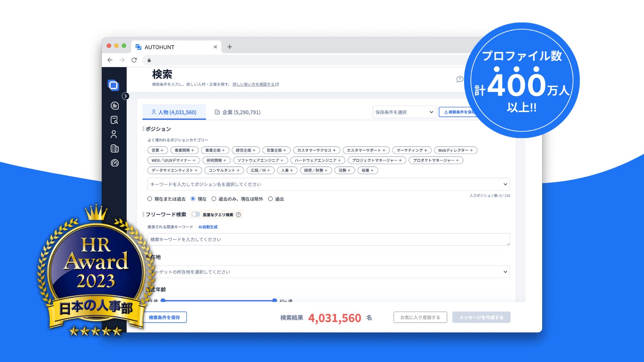The width and height of the screenshot is (644, 362).
Task: Add the カスタマーサクセス position tag
Action: pyautogui.click(x=316, y=150)
